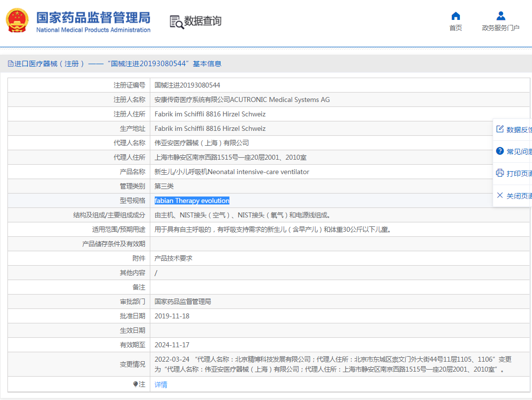Click the 结构及组成 composition value
This screenshot has width=532, height=400.
[x=243, y=215]
